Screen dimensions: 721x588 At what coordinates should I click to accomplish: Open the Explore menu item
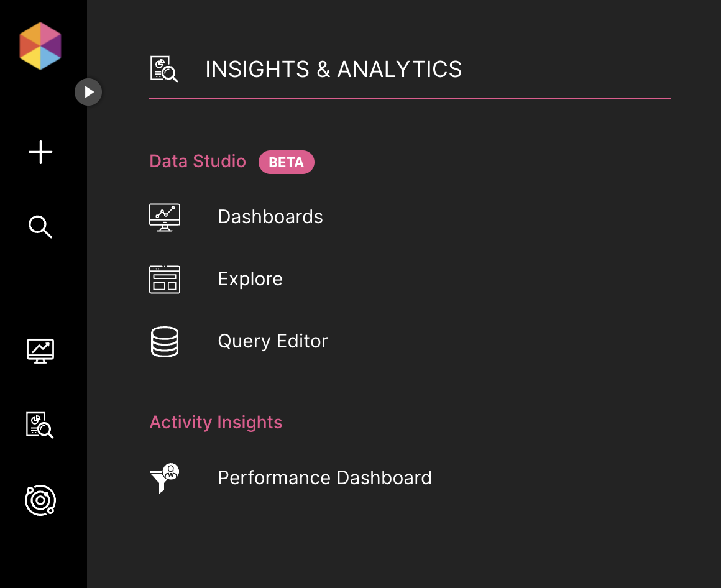pyautogui.click(x=250, y=279)
